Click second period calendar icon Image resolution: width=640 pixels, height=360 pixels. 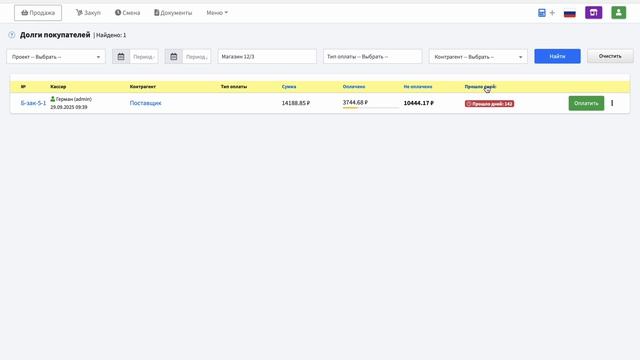(x=174, y=57)
